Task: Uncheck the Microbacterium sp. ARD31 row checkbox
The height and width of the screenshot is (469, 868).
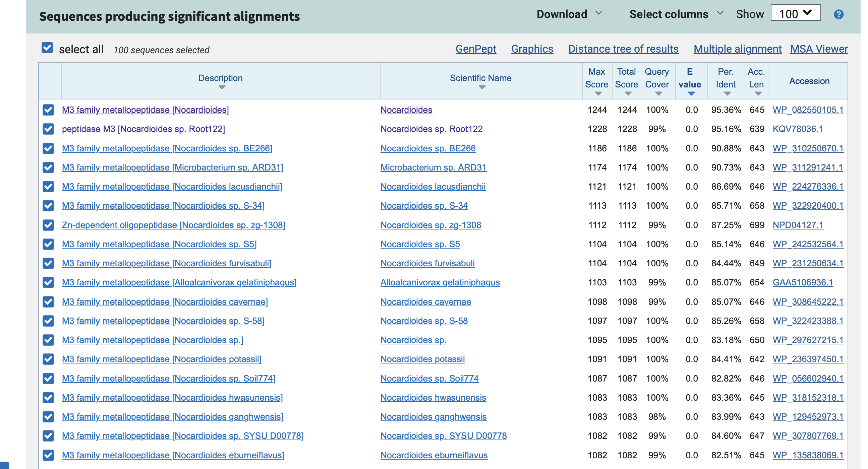Action: [48, 167]
